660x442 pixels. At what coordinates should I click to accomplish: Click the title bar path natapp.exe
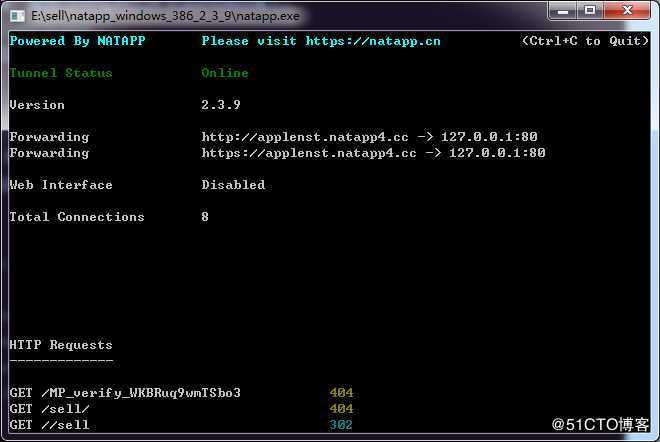[x=165, y=16]
